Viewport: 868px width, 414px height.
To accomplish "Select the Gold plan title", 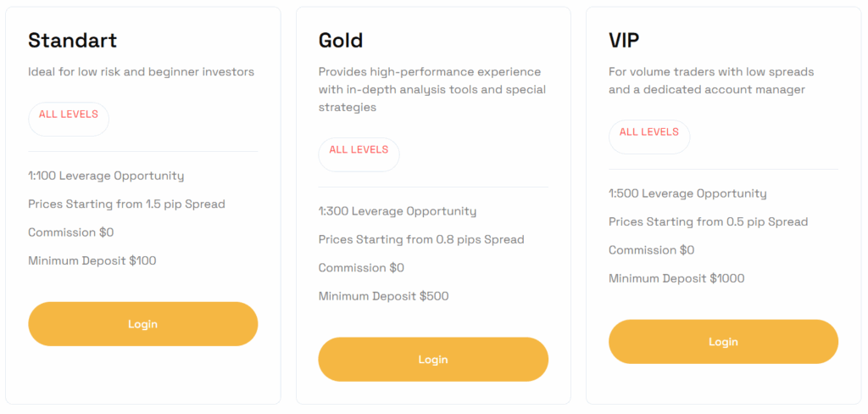I will 341,40.
